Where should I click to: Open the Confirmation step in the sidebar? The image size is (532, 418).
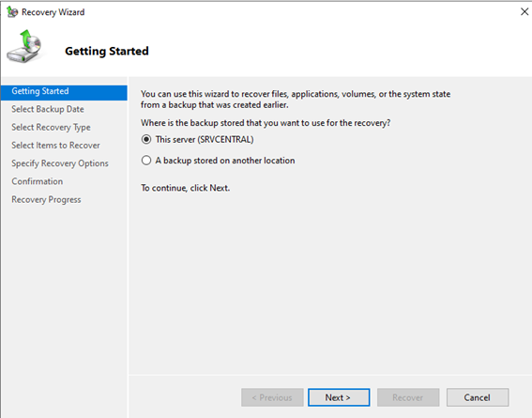click(x=37, y=181)
